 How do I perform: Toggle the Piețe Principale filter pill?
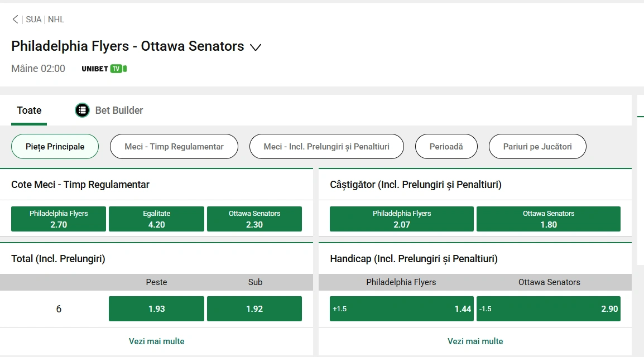pyautogui.click(x=55, y=146)
